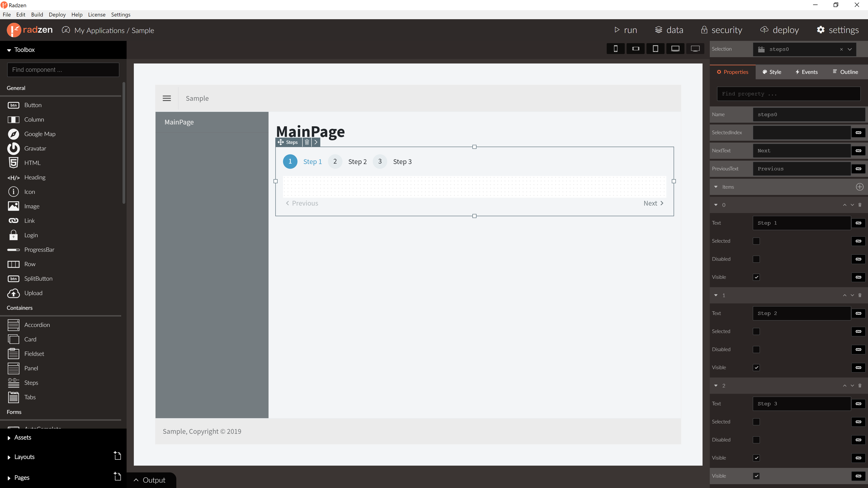Open the License menu
Image resolution: width=868 pixels, height=488 pixels.
click(97, 14)
